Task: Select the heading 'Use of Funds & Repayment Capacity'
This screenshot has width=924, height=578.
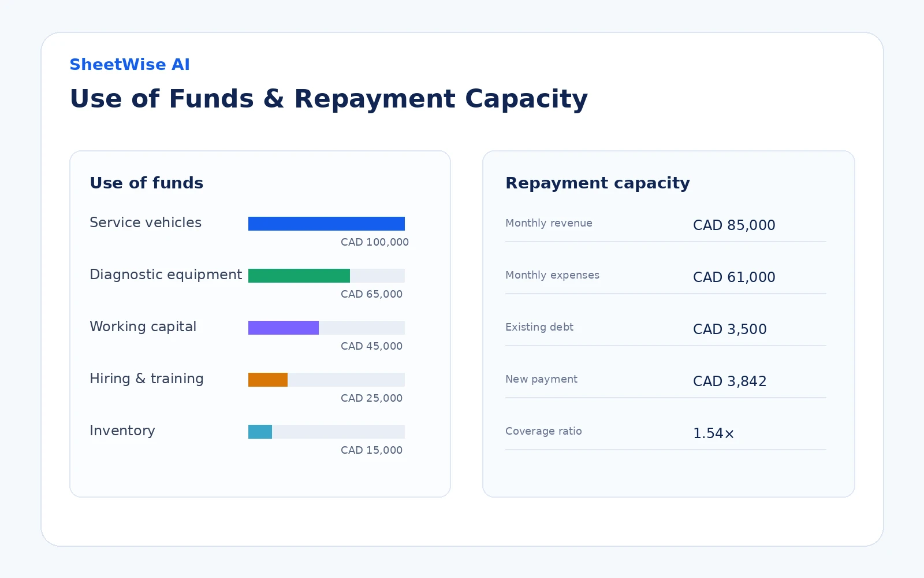Action: click(x=329, y=98)
